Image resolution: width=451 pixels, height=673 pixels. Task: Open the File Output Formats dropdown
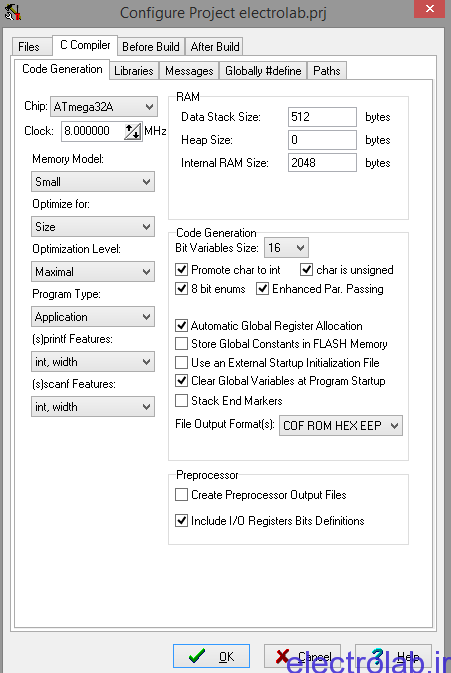341,425
